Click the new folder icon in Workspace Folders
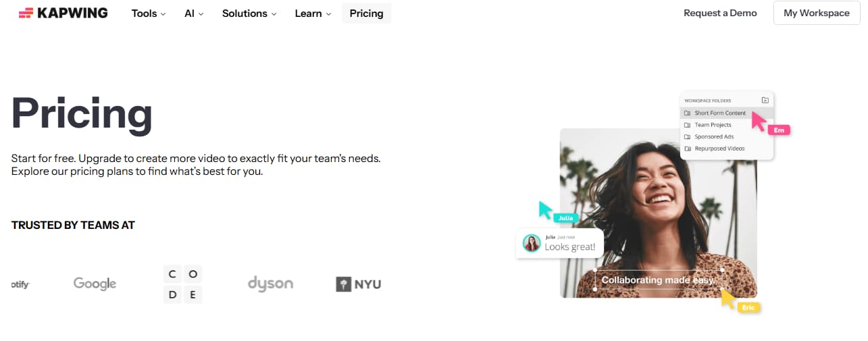The height and width of the screenshot is (341, 868). pos(765,101)
